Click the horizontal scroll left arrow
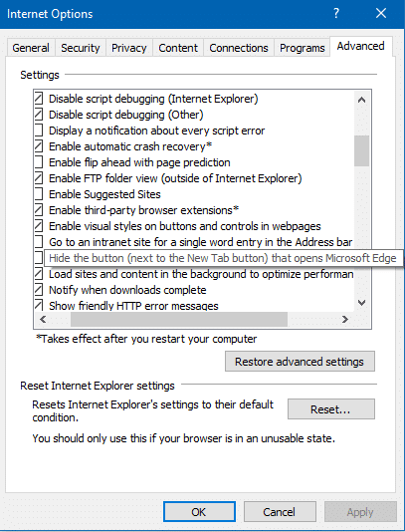This screenshot has width=405, height=532. (x=43, y=319)
